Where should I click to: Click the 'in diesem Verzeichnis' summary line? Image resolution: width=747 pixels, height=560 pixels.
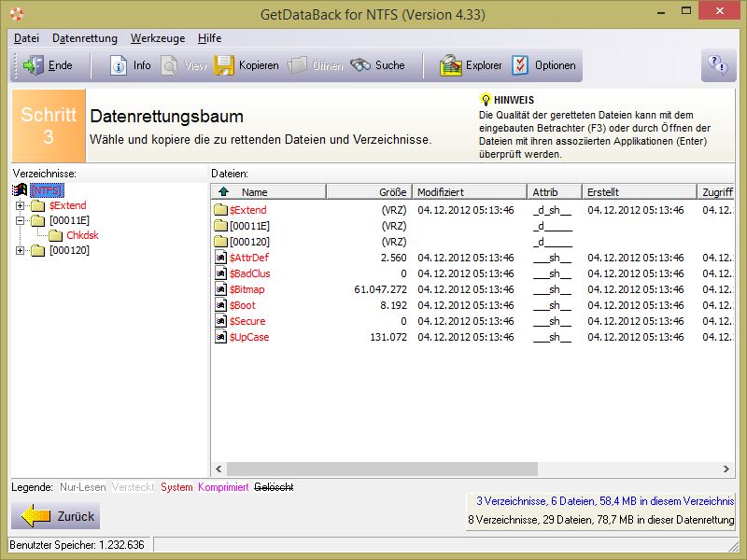tap(605, 501)
